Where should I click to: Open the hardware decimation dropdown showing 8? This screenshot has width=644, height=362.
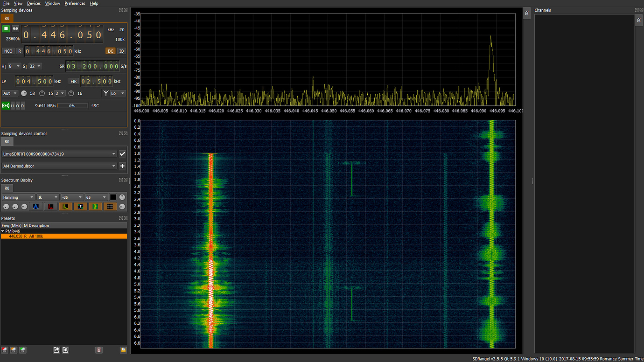(14, 66)
